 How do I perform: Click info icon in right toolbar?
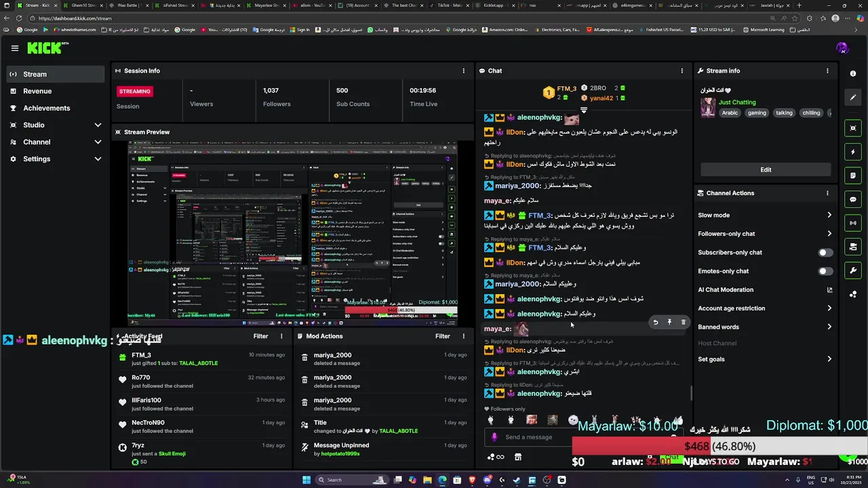click(x=853, y=74)
